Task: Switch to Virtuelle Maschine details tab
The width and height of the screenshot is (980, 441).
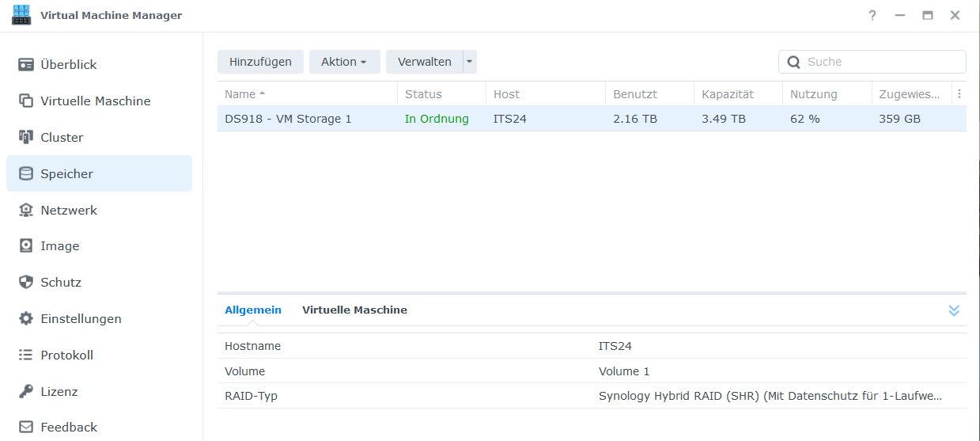Action: (x=354, y=310)
